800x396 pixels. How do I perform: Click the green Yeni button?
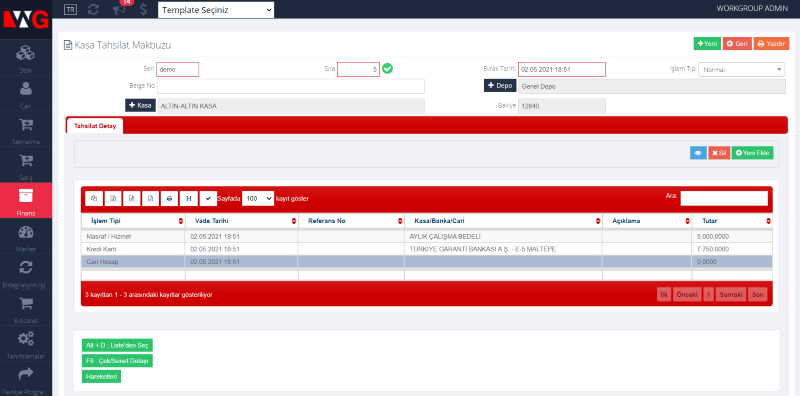tap(707, 44)
